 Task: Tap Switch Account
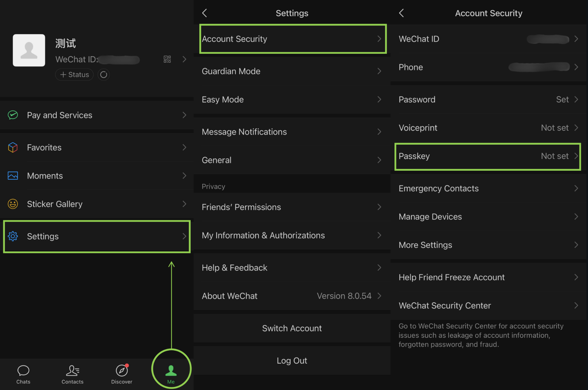(292, 328)
